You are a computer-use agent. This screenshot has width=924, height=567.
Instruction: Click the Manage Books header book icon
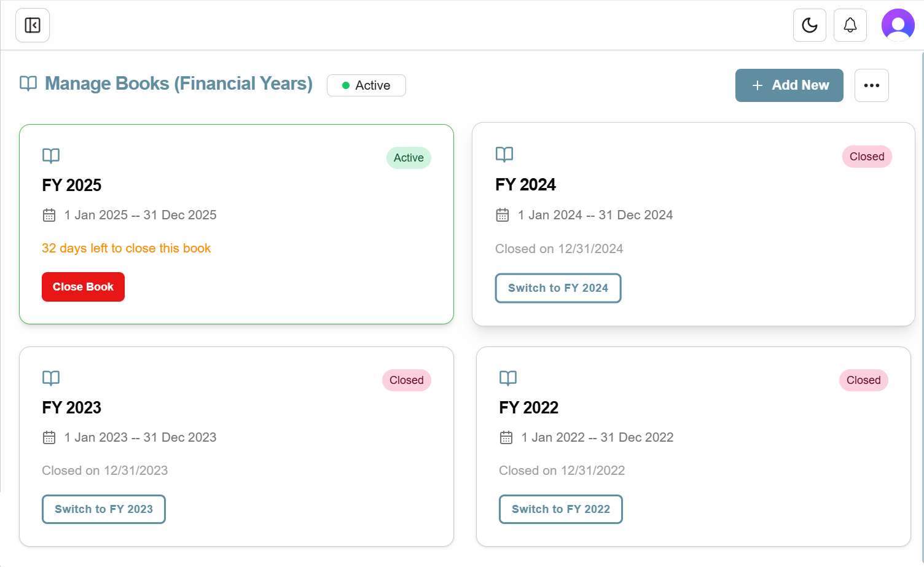point(28,84)
